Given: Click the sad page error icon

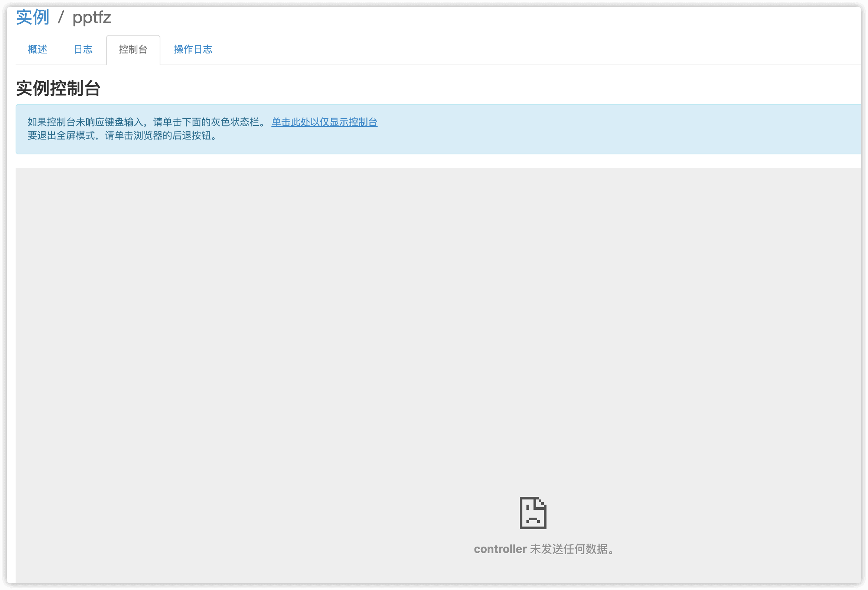Looking at the screenshot, I should point(533,513).
